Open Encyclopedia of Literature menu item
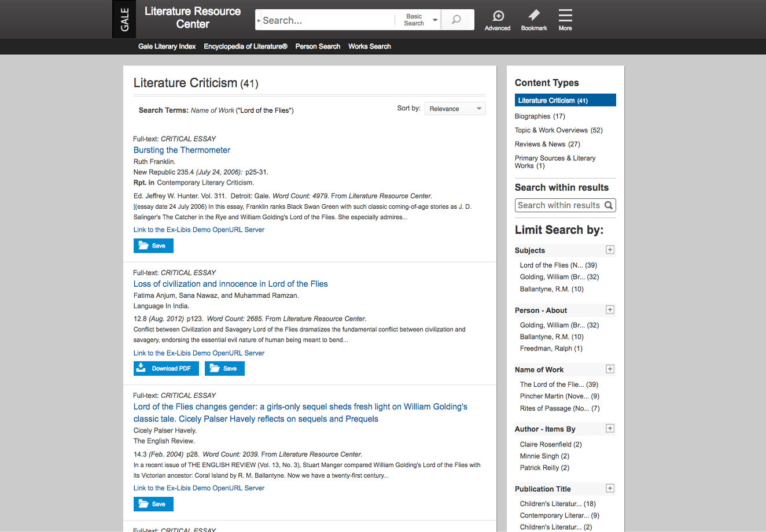The height and width of the screenshot is (532, 766). (245, 46)
